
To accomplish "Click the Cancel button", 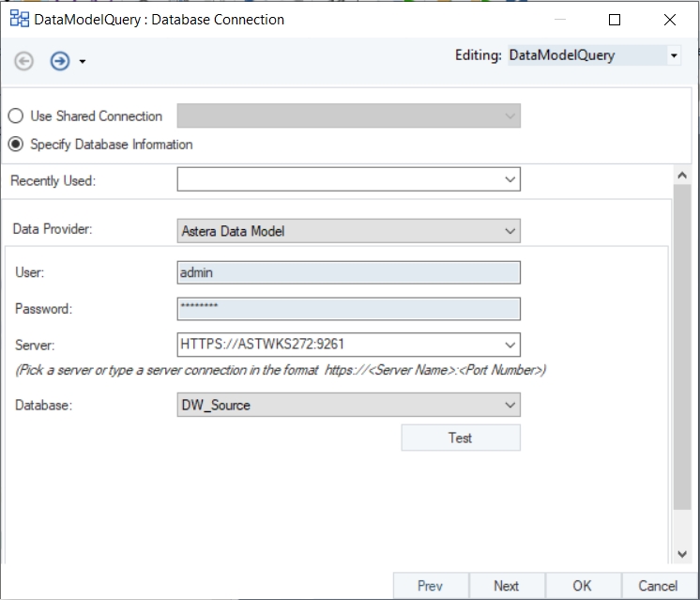I will point(658,585).
